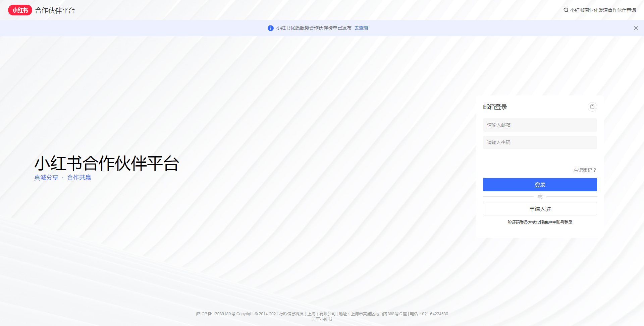Click the 邮箱登录 login panel heading
The width and height of the screenshot is (644, 326).
(495, 107)
